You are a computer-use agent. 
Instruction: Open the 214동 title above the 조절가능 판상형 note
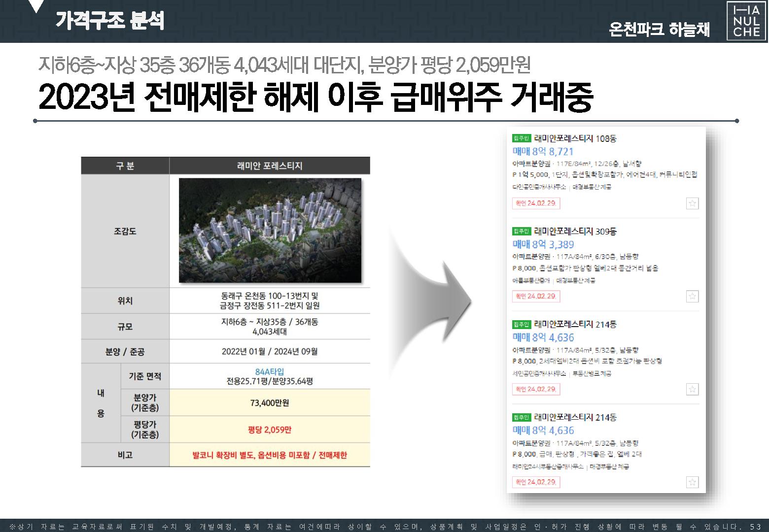(x=575, y=324)
